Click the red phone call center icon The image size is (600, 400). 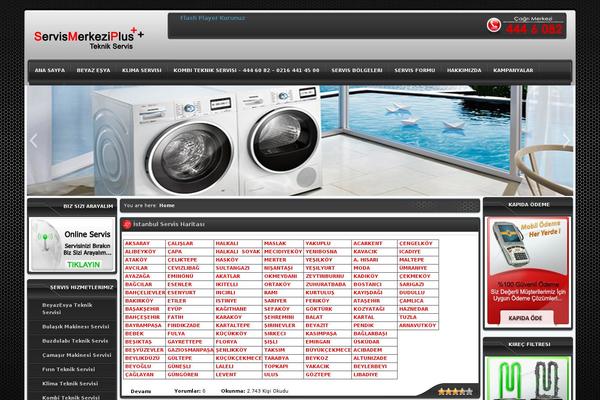pos(494,25)
